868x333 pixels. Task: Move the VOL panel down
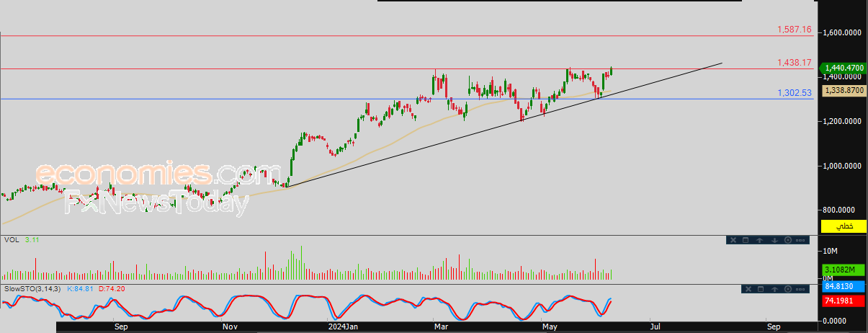774,240
